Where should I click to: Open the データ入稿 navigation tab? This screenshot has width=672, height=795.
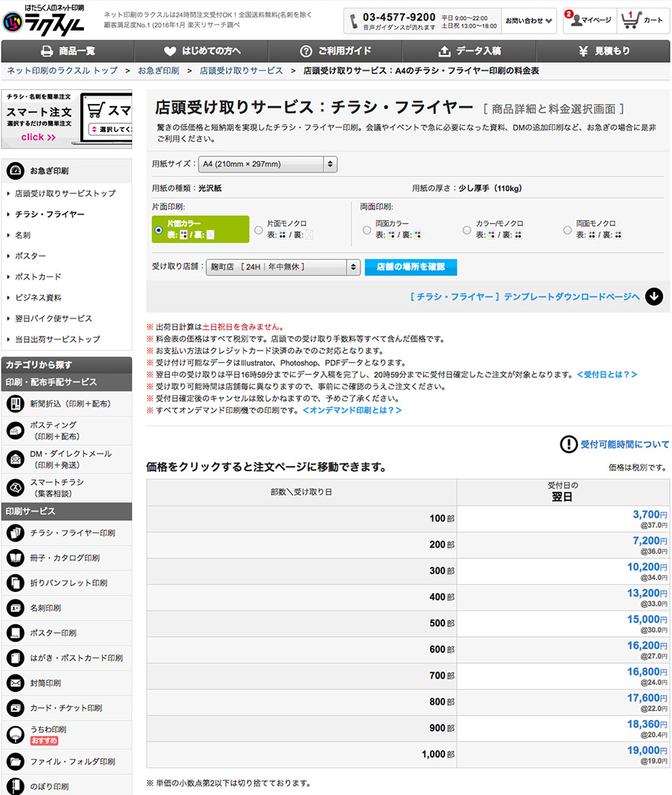(x=470, y=51)
